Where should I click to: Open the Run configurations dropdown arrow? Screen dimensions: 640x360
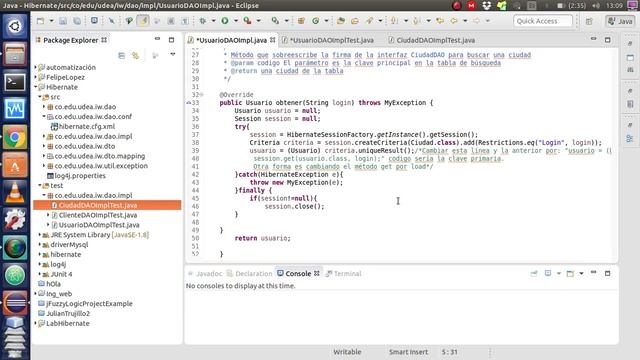[x=236, y=21]
